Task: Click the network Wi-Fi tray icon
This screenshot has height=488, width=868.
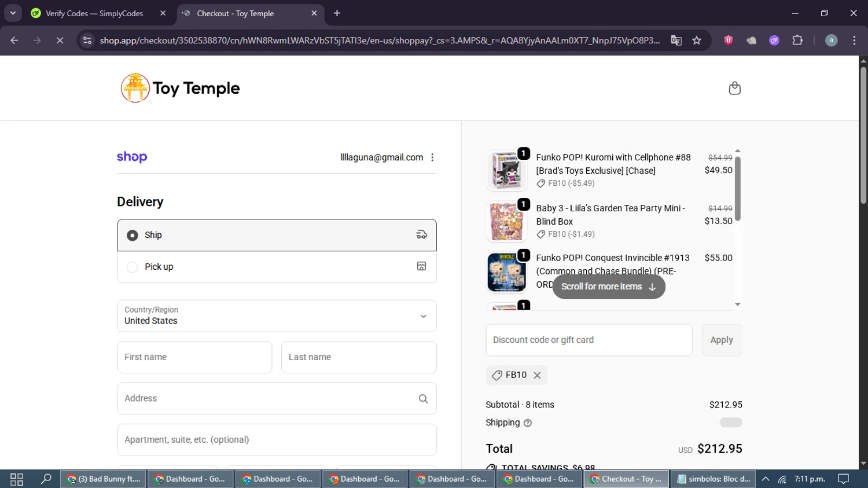Action: pos(782,479)
